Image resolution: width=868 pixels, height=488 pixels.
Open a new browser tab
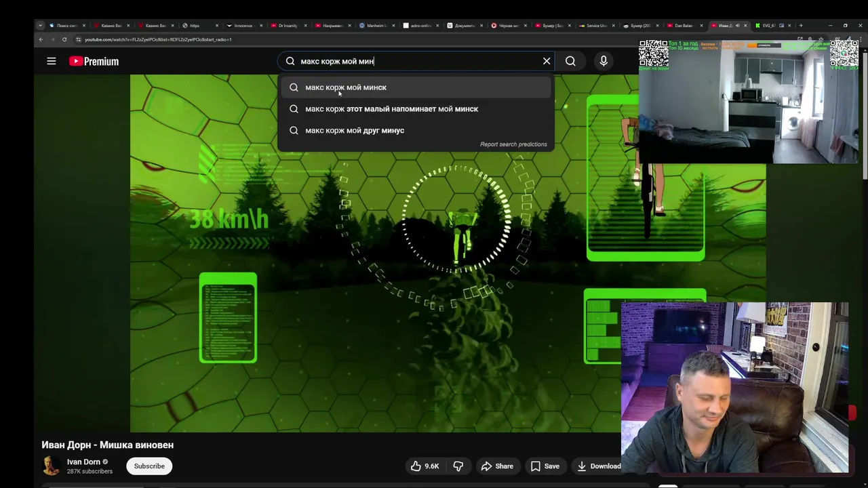coord(801,26)
